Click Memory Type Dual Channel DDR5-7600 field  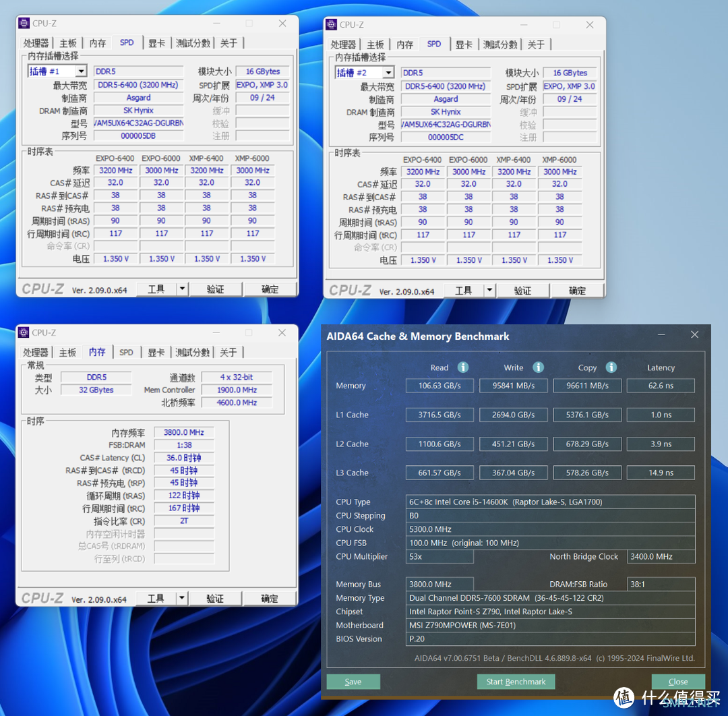coord(550,598)
